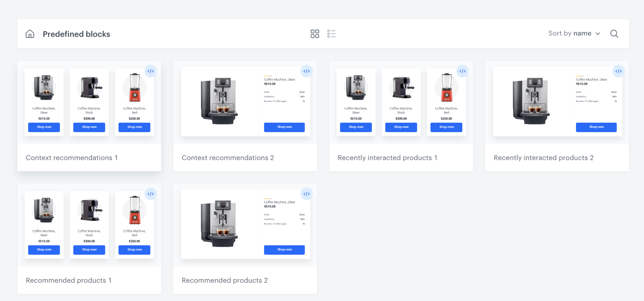Select Recommended products 2 thumbnail preview

pyautogui.click(x=245, y=224)
